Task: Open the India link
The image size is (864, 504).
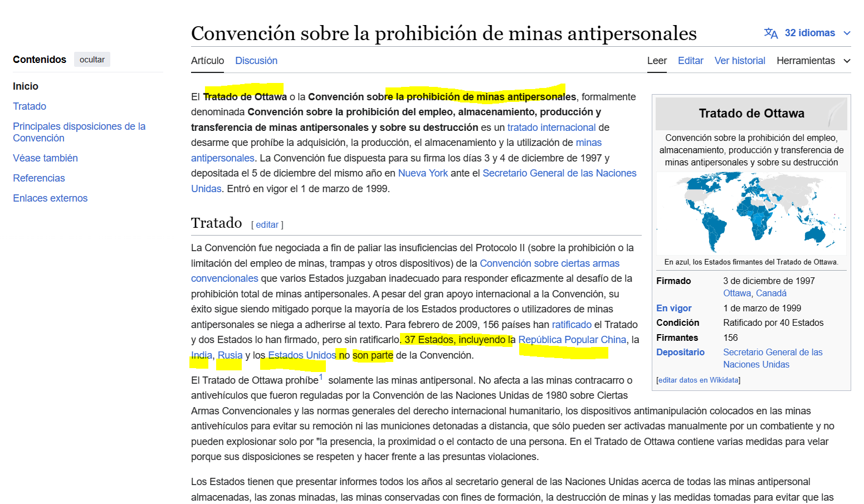Action: 202,355
